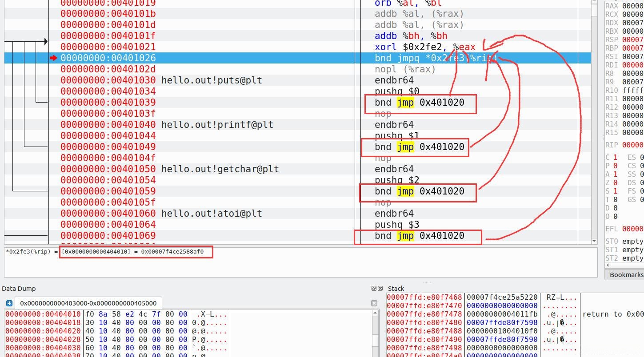The image size is (644, 357).
Task: Select Stack row 00007ffd:e80f7470
Action: point(515,306)
